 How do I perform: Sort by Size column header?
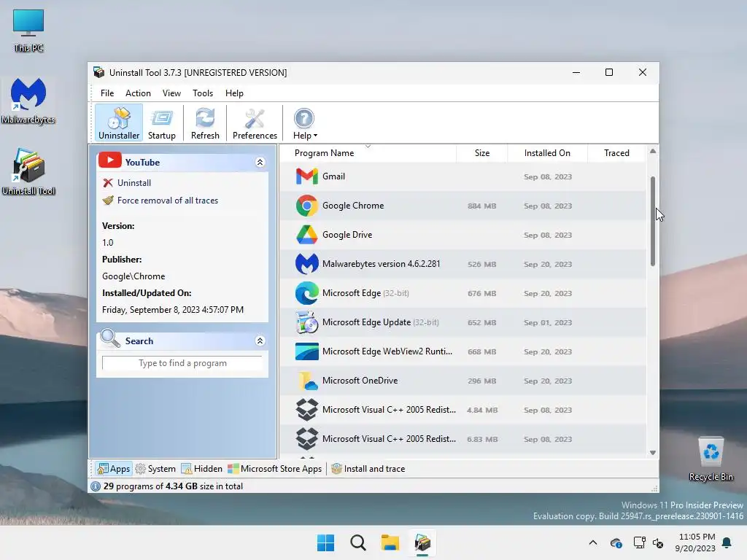[x=482, y=153]
